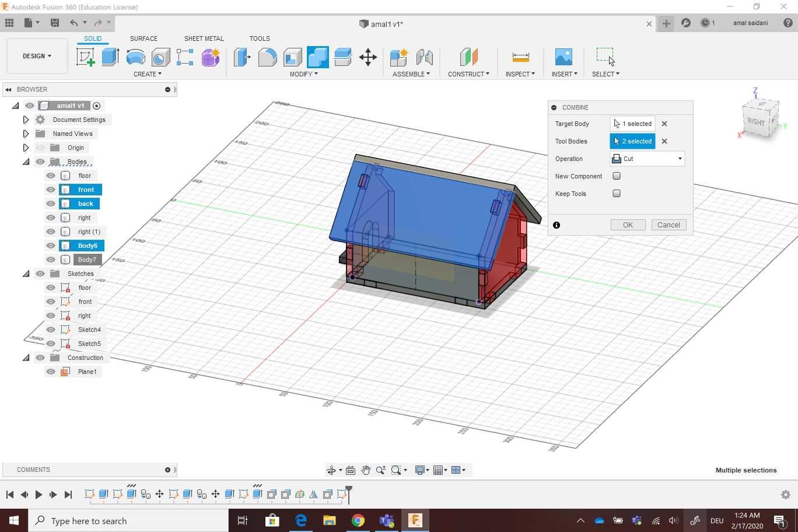The width and height of the screenshot is (798, 532).
Task: Click the Combine tool in Modify
Action: point(318,57)
